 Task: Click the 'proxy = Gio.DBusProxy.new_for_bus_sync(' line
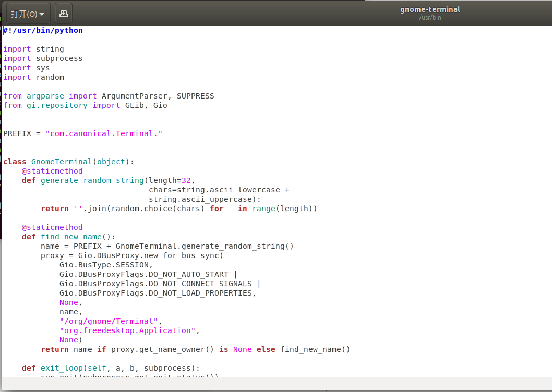click(x=132, y=255)
